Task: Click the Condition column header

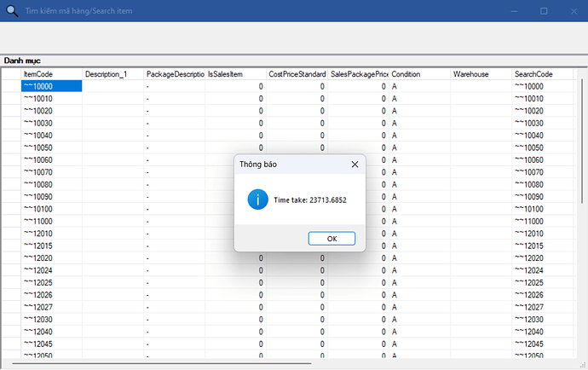Action: tap(419, 74)
